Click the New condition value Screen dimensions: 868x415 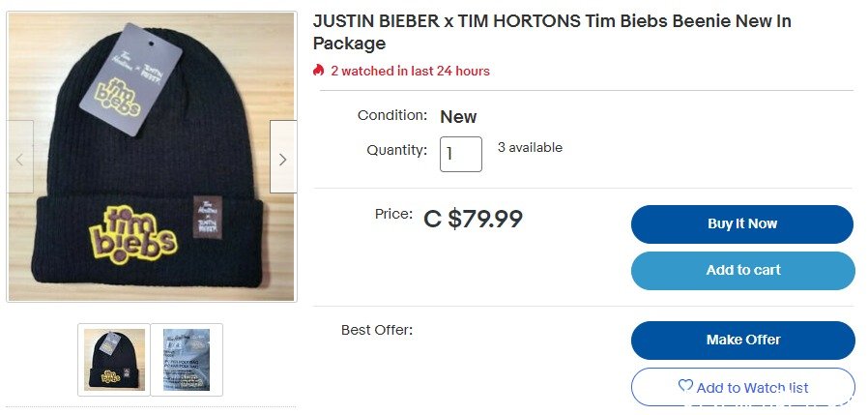(458, 117)
